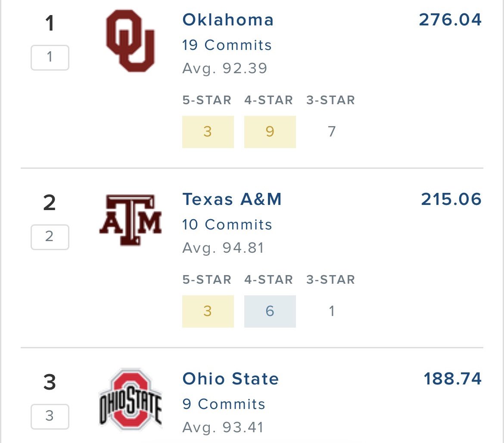Select Oklahoma's 3-star count of 7
This screenshot has width=504, height=443.
pos(332,132)
